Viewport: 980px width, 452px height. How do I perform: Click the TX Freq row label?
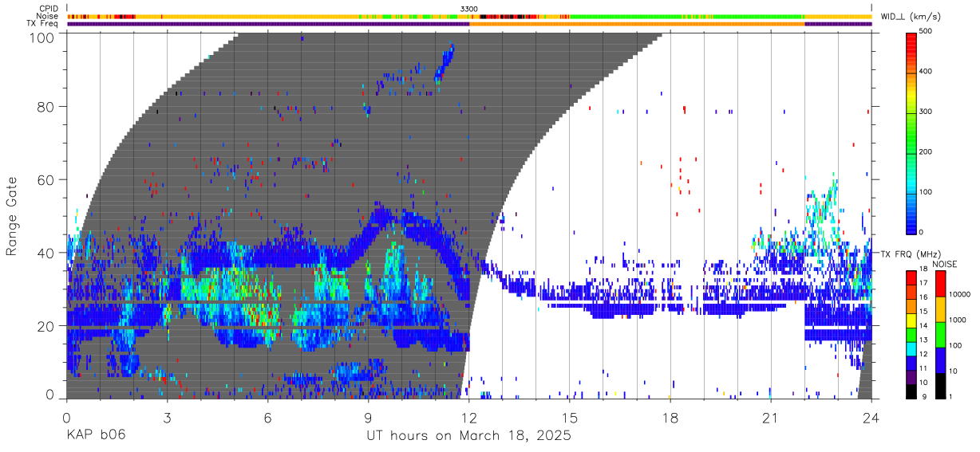pyautogui.click(x=43, y=23)
